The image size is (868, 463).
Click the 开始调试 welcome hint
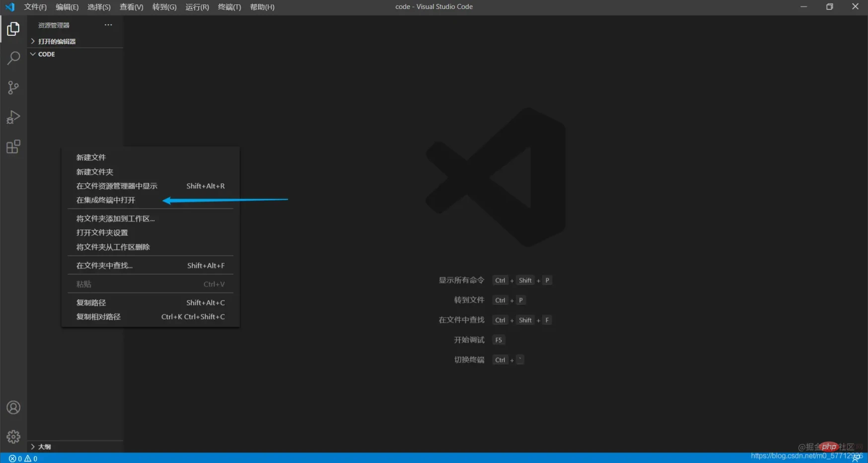(469, 340)
